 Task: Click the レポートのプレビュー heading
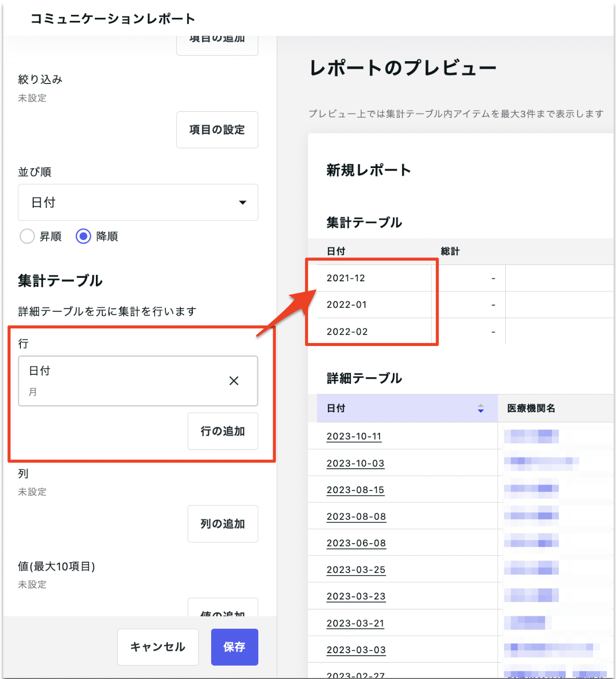click(403, 68)
